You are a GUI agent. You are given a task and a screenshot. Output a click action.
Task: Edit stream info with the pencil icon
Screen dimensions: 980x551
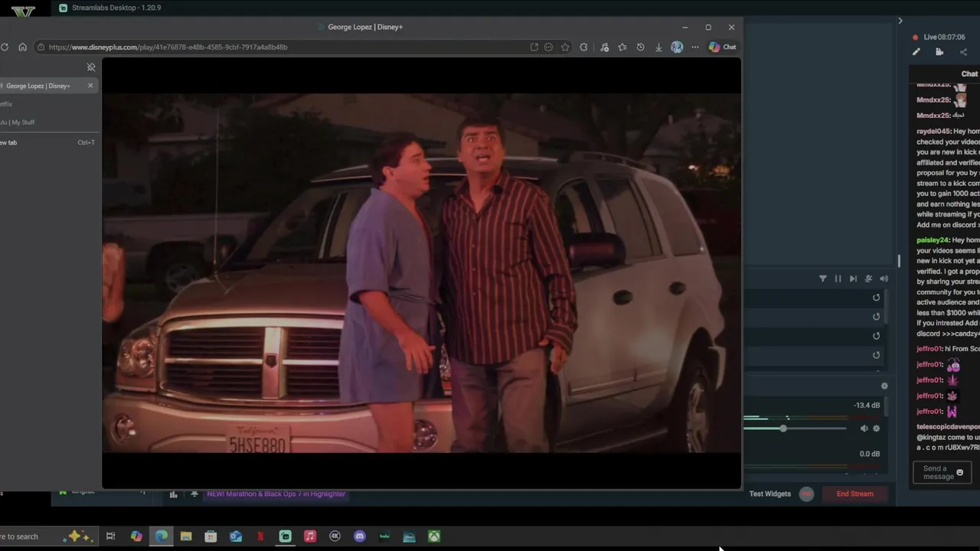click(x=916, y=52)
